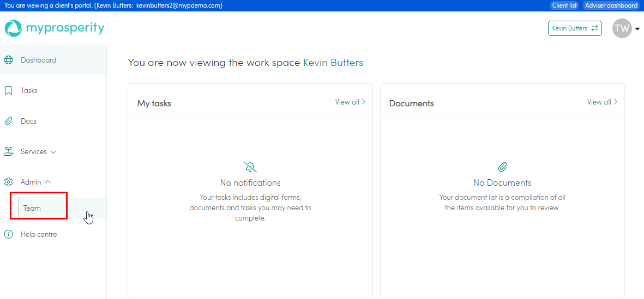The width and height of the screenshot is (644, 299).
Task: Return to the Adviser dashboard
Action: (611, 5)
